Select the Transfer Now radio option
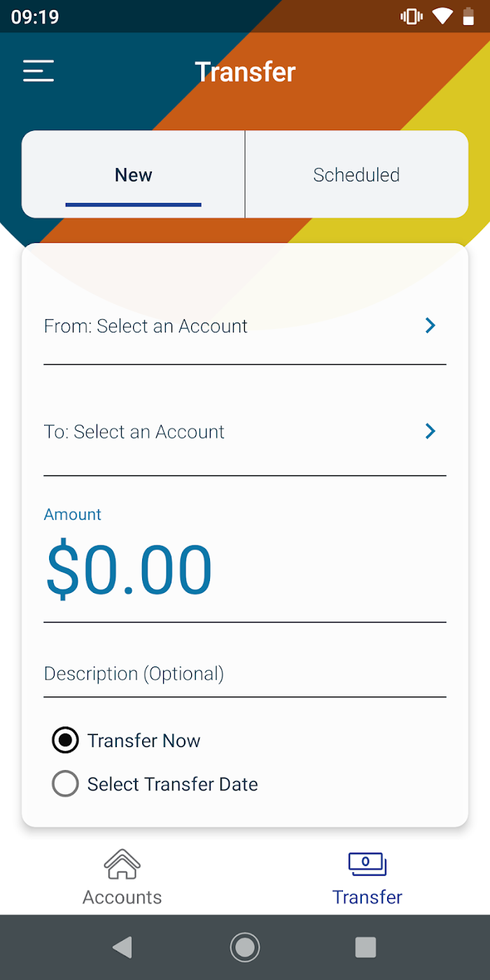The image size is (490, 980). point(65,741)
